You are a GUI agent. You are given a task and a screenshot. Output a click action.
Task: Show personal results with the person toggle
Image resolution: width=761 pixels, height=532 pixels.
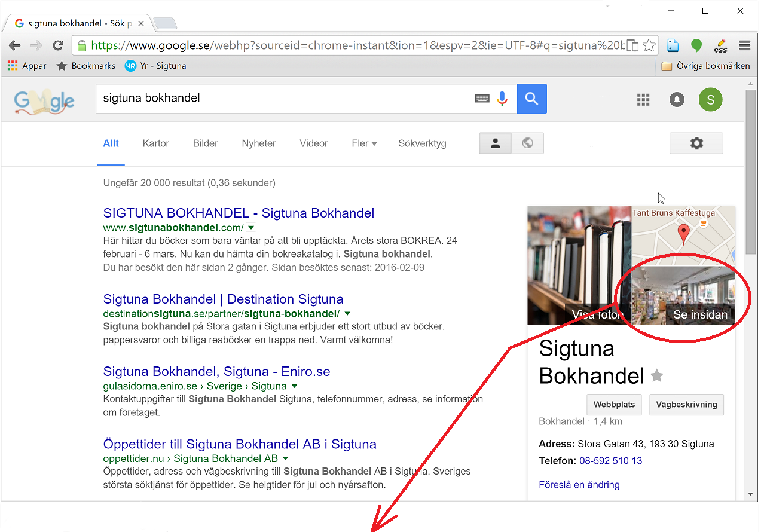point(496,143)
